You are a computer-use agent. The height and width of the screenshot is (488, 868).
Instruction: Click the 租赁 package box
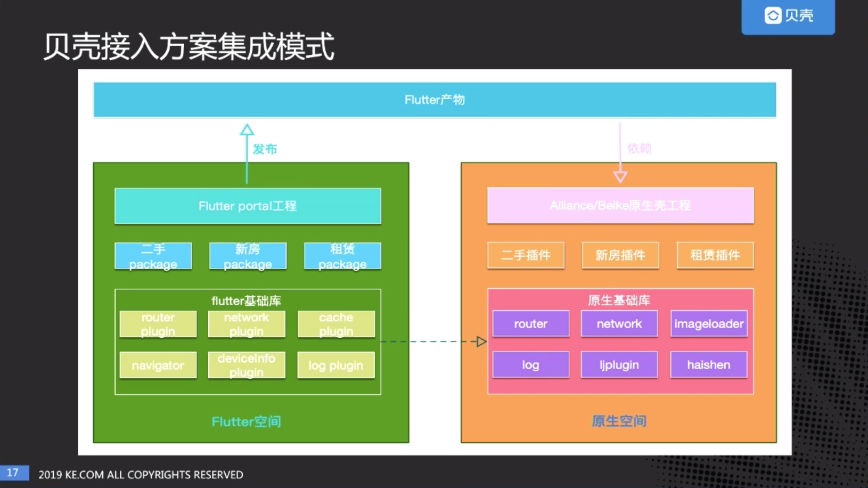342,256
